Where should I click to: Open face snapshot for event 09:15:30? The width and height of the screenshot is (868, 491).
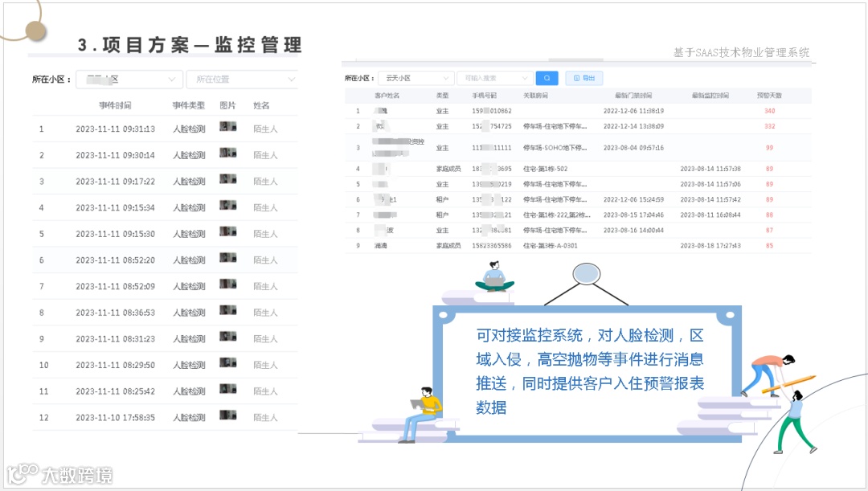(x=228, y=231)
